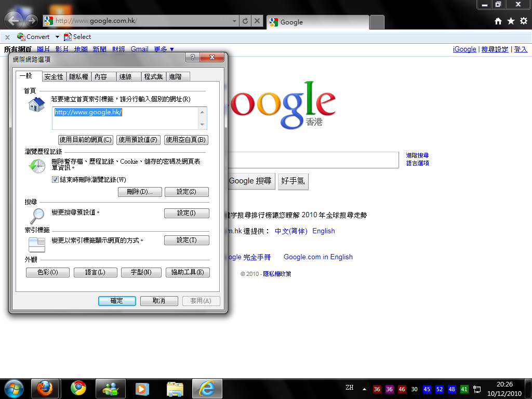This screenshot has height=399, width=532.
Task: Click the Refresh icon in address bar
Action: point(245,21)
